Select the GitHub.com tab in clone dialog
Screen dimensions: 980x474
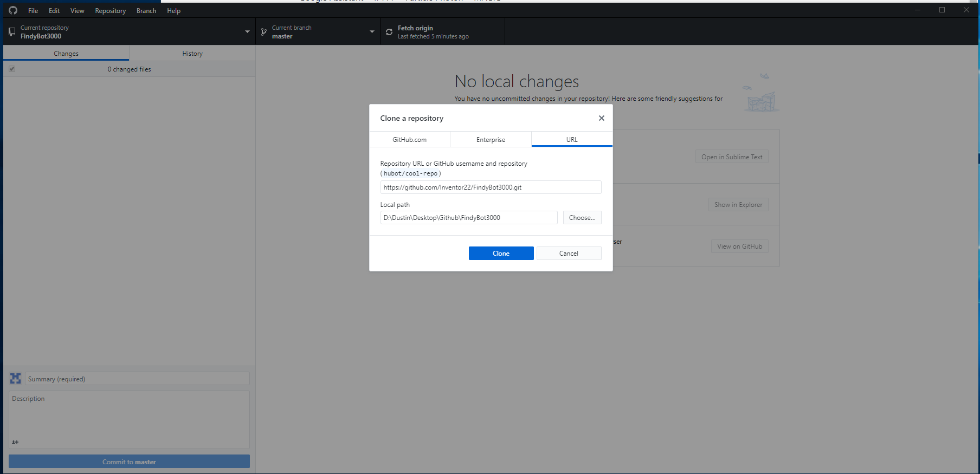pos(410,139)
